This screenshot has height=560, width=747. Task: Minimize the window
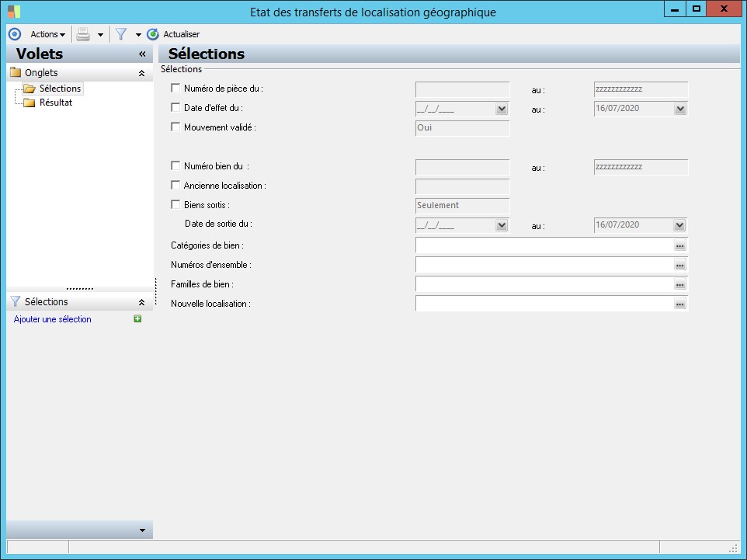pyautogui.click(x=675, y=9)
